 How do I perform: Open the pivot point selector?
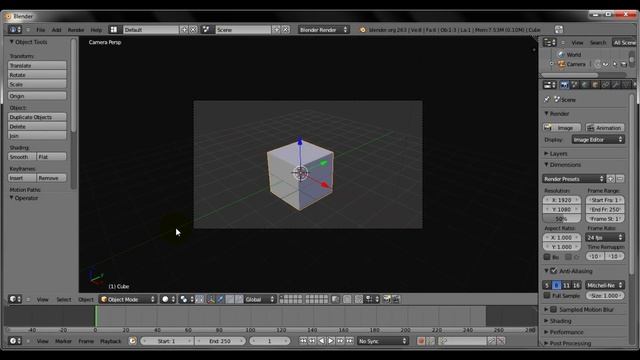click(x=187, y=299)
